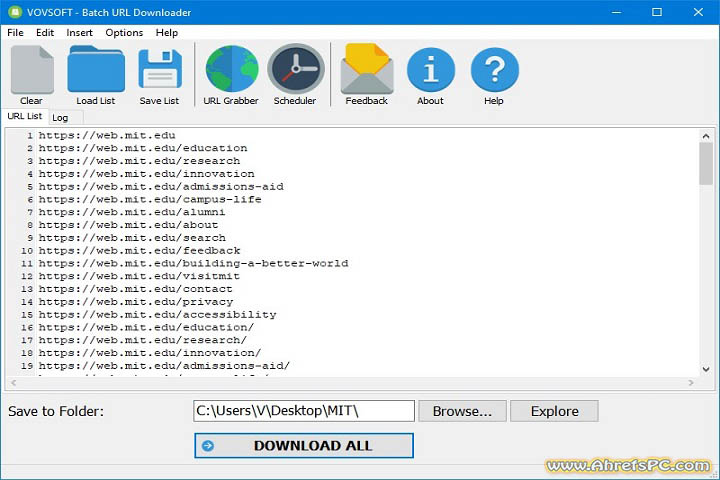Click the horizontal scrollbar left arrow
720x480 pixels.
pos(13,383)
